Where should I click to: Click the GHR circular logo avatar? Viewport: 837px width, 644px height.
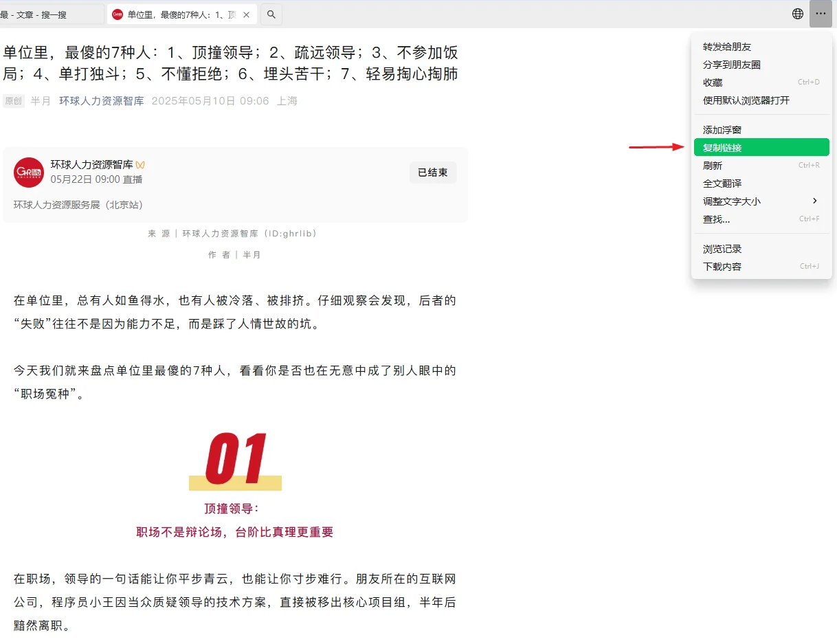28,173
